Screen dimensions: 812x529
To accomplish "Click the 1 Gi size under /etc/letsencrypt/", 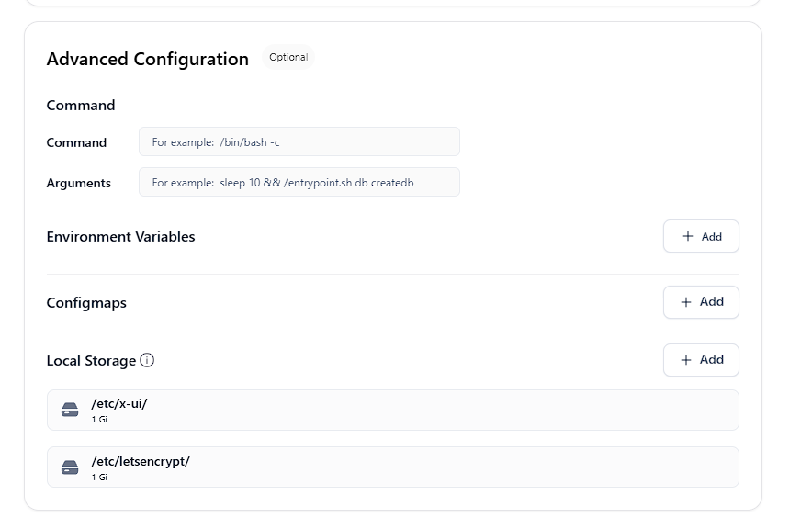I will coord(99,478).
